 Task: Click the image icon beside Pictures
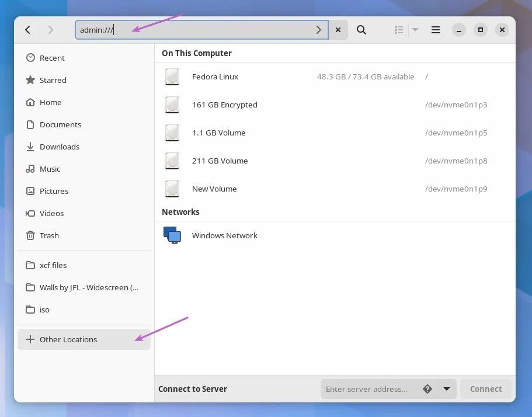click(x=30, y=191)
